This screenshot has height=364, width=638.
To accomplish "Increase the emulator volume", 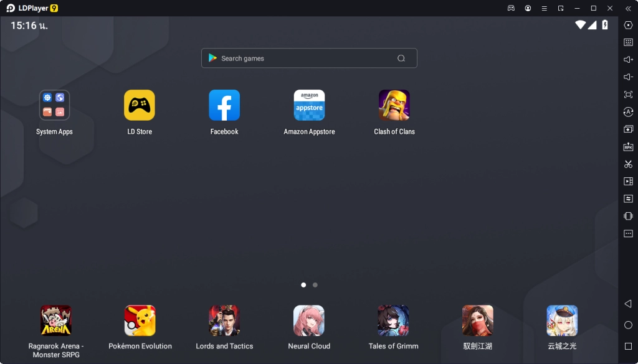I will pyautogui.click(x=628, y=60).
